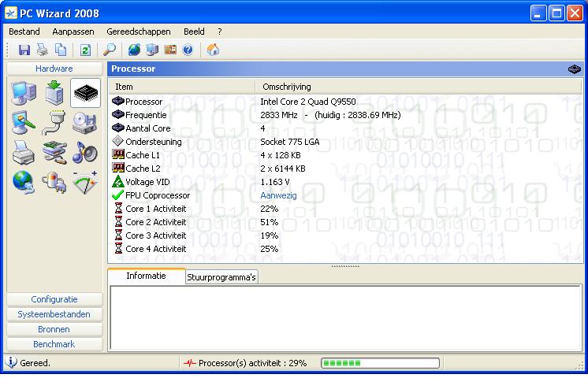Click the green processor activity progress bar
Image resolution: width=588 pixels, height=378 pixels.
379,363
